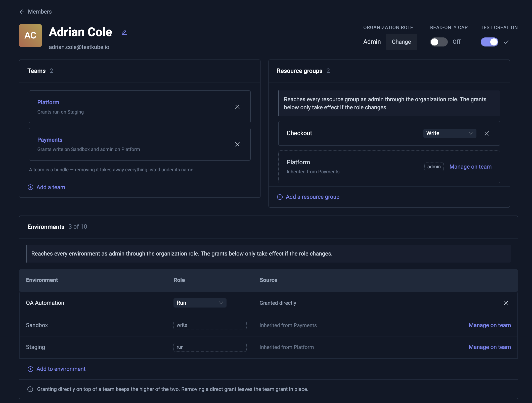Toggle the Read-only cap switch
This screenshot has width=532, height=403.
(x=439, y=42)
